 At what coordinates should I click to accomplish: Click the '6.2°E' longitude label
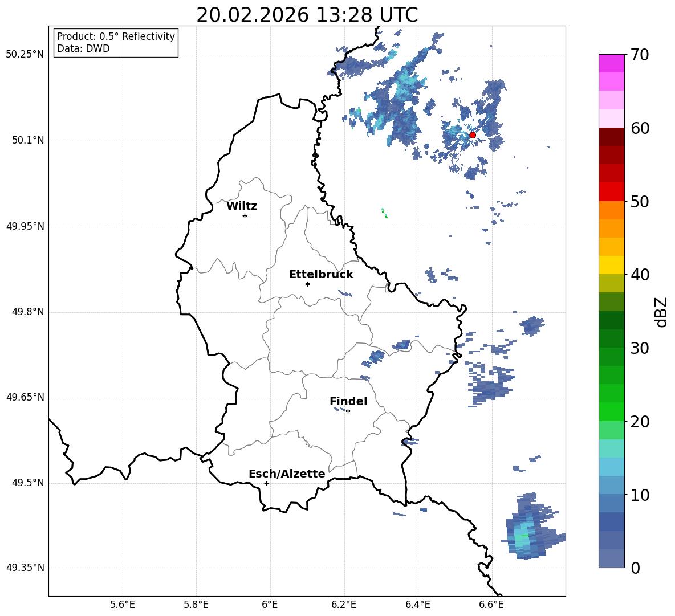[344, 605]
